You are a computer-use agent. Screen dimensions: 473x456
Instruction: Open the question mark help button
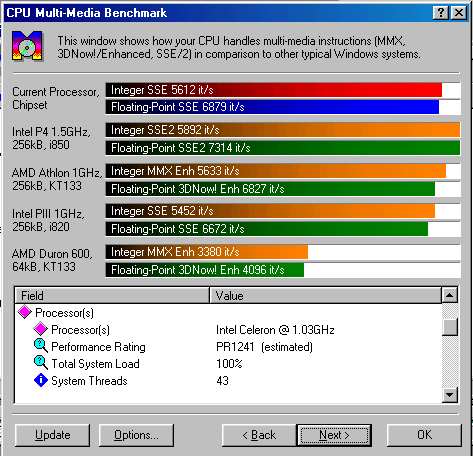[440, 13]
